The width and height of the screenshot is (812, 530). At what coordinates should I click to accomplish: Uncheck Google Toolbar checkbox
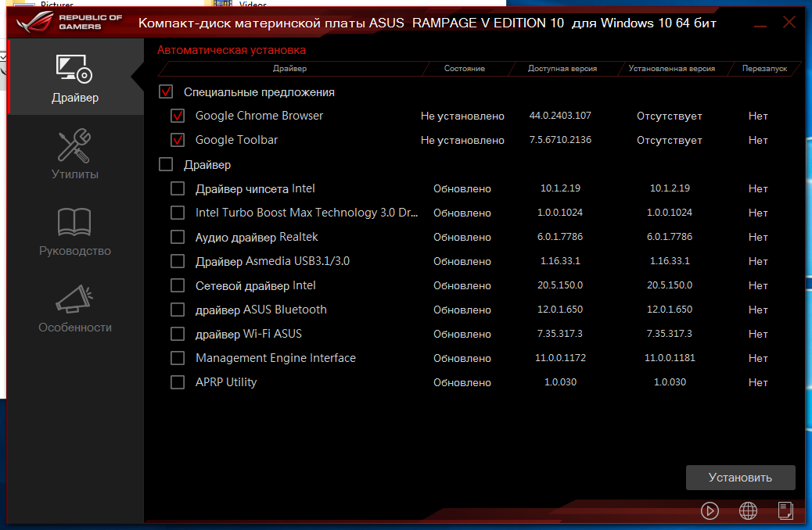pyautogui.click(x=178, y=140)
